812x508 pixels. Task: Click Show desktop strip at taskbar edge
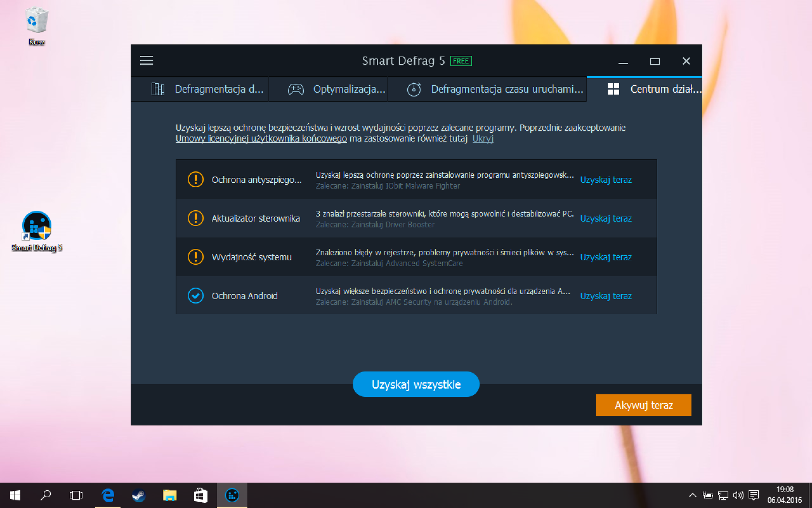810,495
